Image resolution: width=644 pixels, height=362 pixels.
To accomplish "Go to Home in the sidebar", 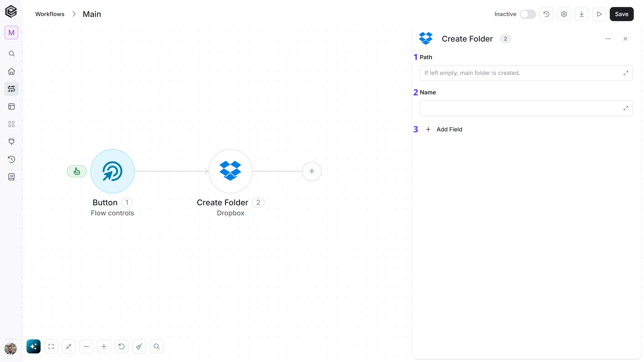I will (x=12, y=71).
